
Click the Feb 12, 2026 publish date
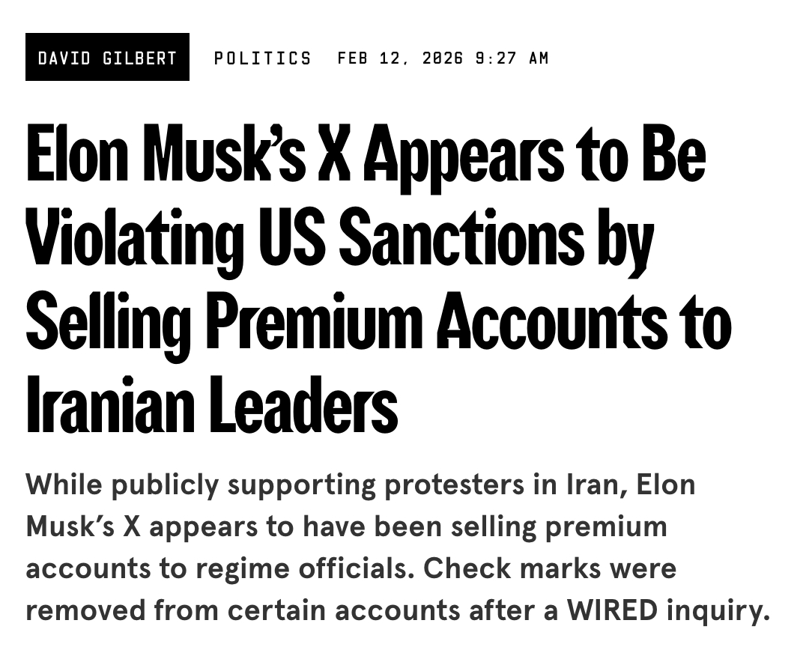click(400, 58)
